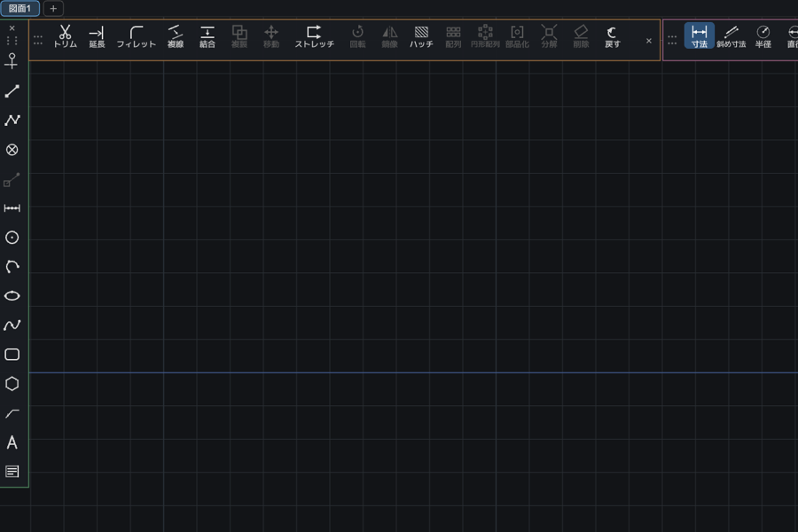Select the circle with center point tool
The image size is (798, 532).
pos(12,238)
